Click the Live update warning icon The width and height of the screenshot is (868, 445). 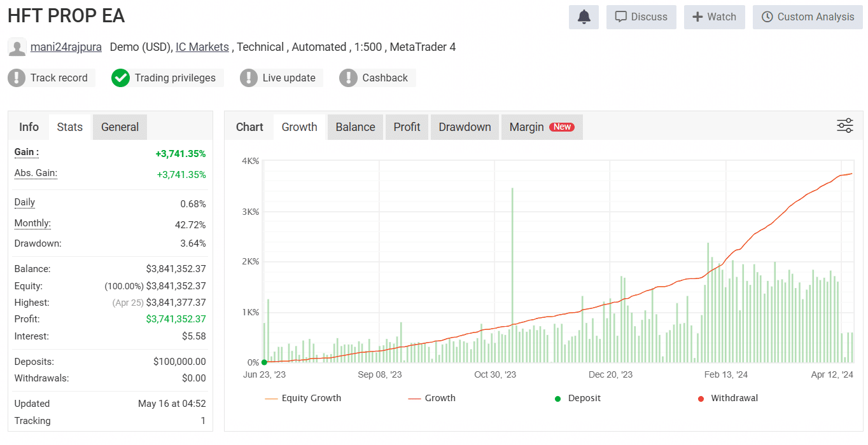coord(249,78)
